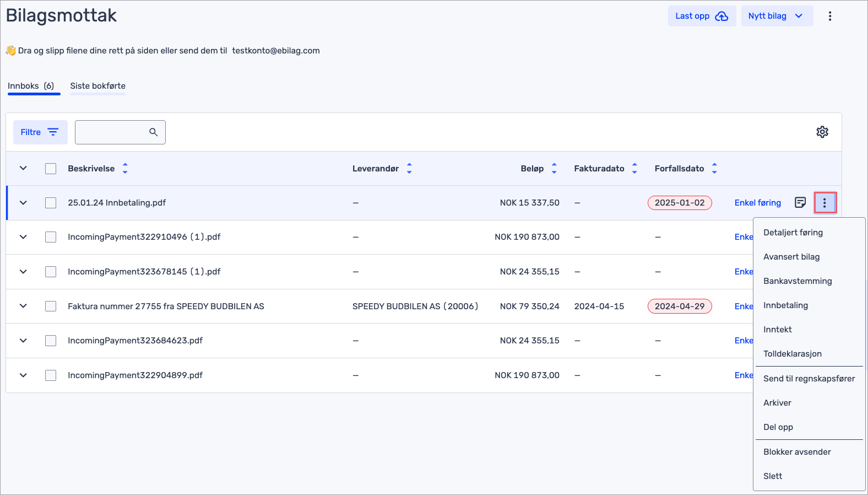The image size is (868, 495).
Task: Expand the IncomingPayment322904899.pdf row chevron
Action: point(23,375)
